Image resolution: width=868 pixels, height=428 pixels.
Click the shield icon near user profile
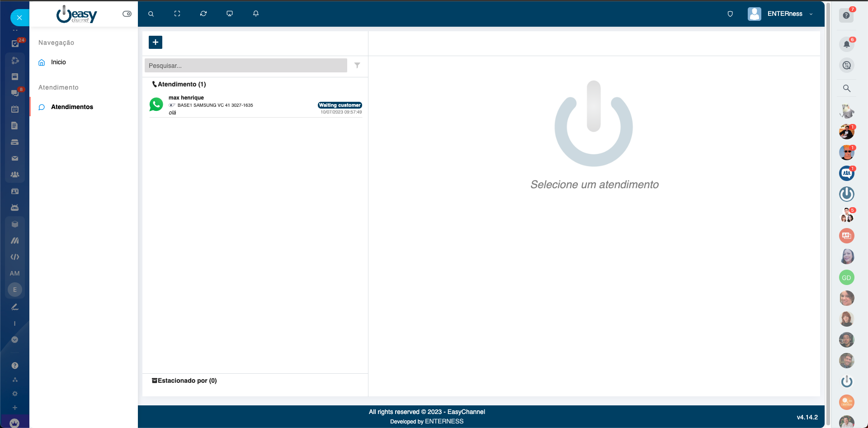pyautogui.click(x=730, y=14)
